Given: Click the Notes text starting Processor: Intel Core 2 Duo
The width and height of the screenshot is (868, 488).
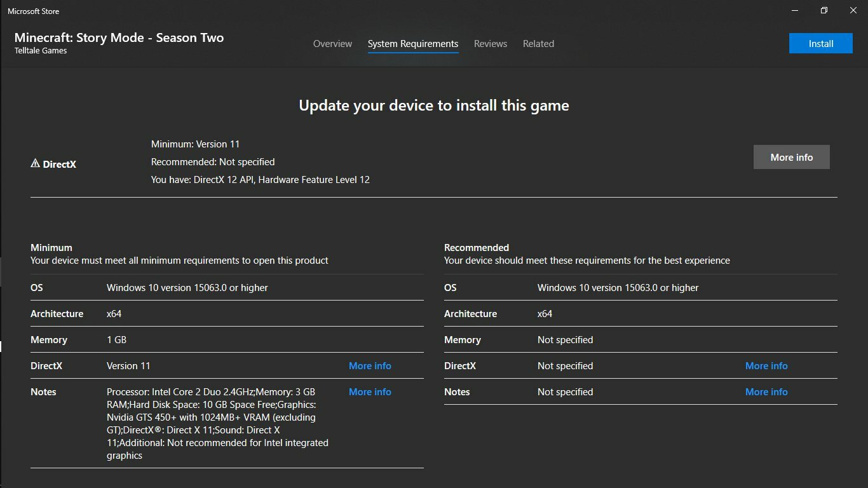Looking at the screenshot, I should point(217,424).
